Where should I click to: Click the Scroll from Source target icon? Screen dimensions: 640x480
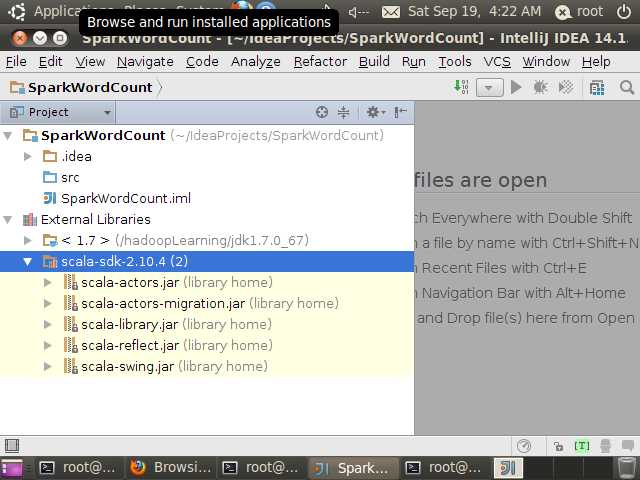coord(322,112)
